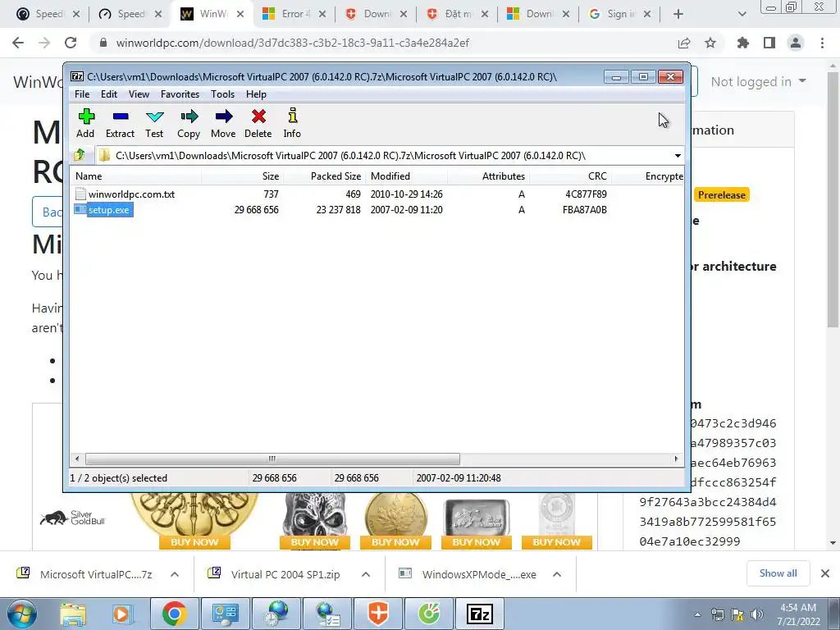Viewport: 840px width, 630px height.
Task: Sort by Name column header
Action: [136, 176]
